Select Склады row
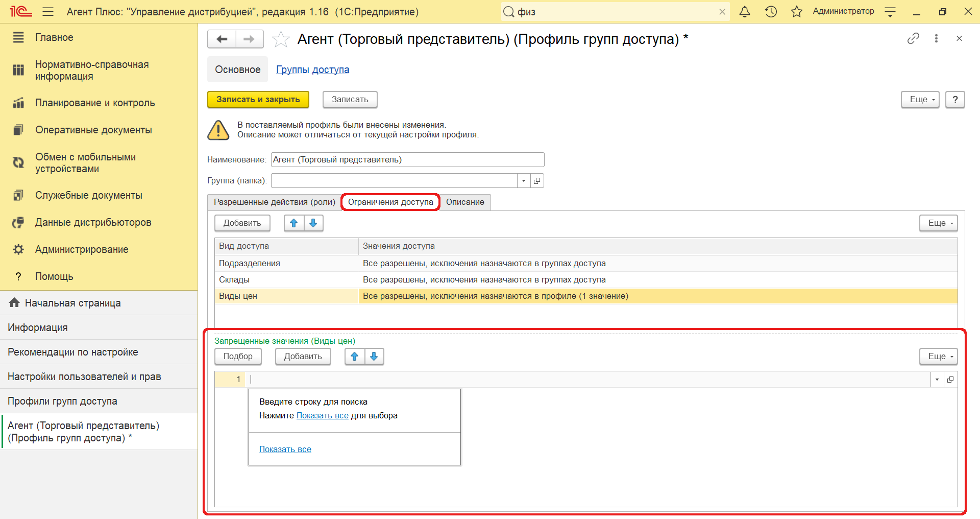Viewport: 980px width, 519px height. 586,279
